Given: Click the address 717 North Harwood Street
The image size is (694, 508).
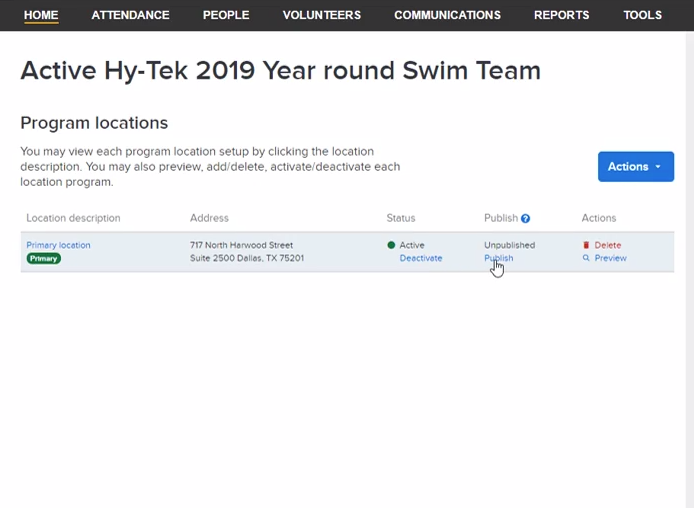Looking at the screenshot, I should [241, 245].
